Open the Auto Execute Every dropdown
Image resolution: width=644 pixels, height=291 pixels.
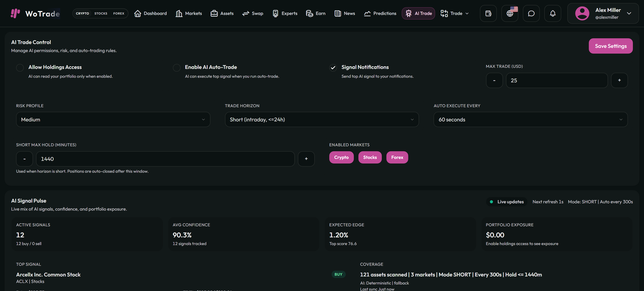click(531, 120)
